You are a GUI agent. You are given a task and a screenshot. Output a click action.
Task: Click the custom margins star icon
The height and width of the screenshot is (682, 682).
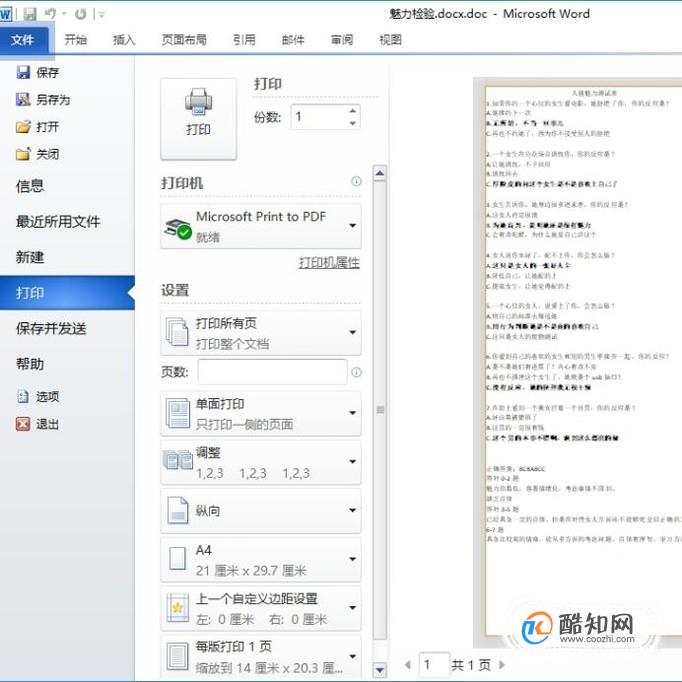click(177, 607)
